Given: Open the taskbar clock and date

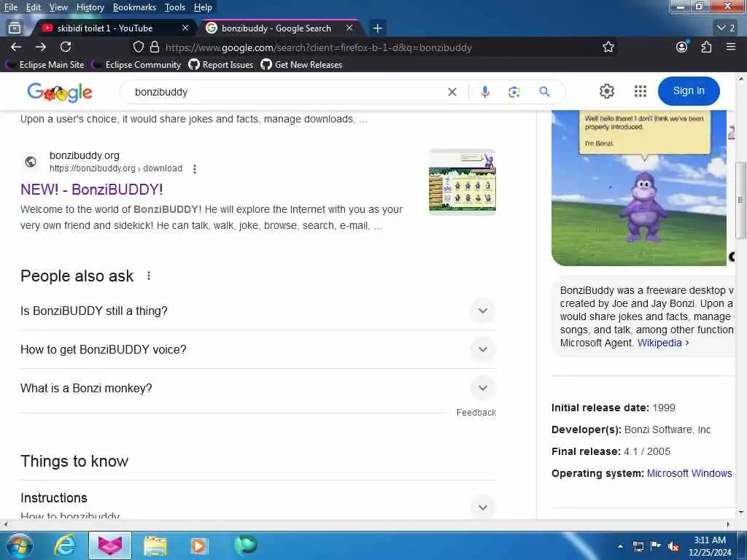Looking at the screenshot, I should pyautogui.click(x=709, y=546).
